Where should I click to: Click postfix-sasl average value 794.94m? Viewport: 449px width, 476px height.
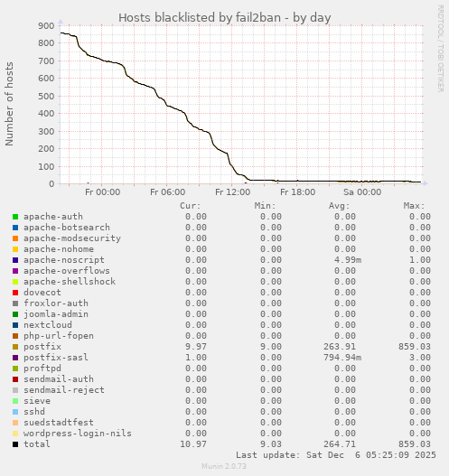(342, 358)
